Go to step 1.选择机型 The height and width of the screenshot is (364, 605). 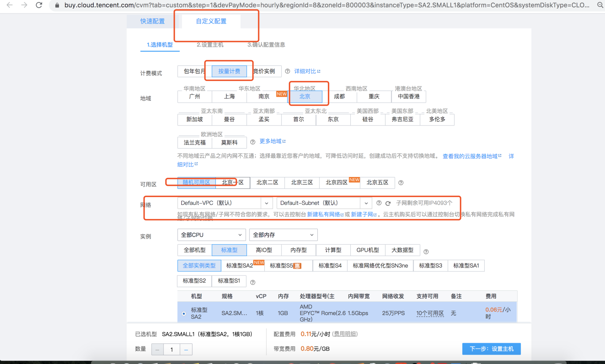point(160,45)
